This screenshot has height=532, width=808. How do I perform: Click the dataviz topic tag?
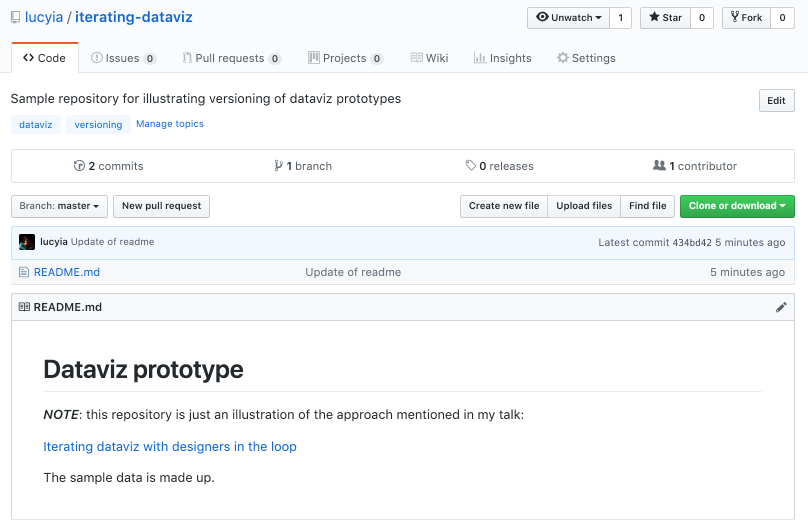(x=36, y=124)
